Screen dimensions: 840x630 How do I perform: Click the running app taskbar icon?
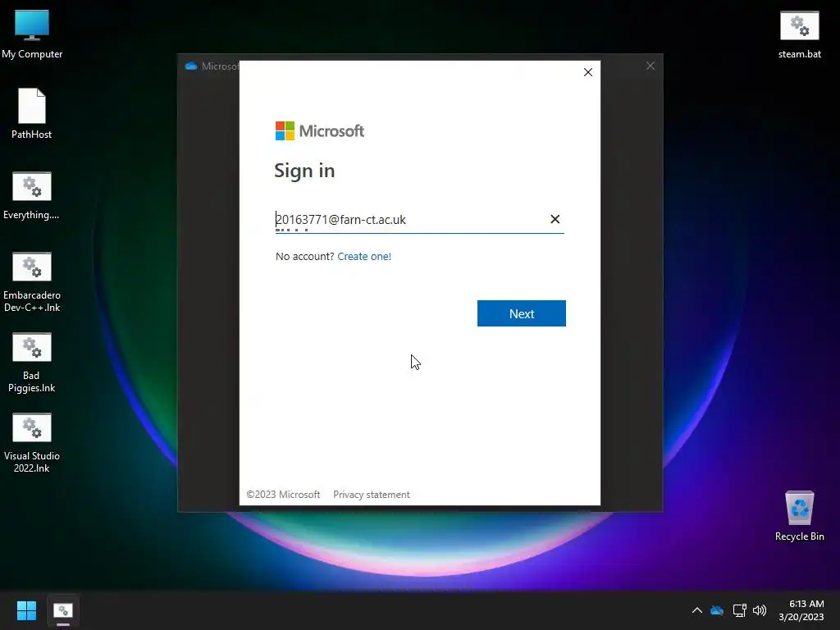tap(63, 610)
